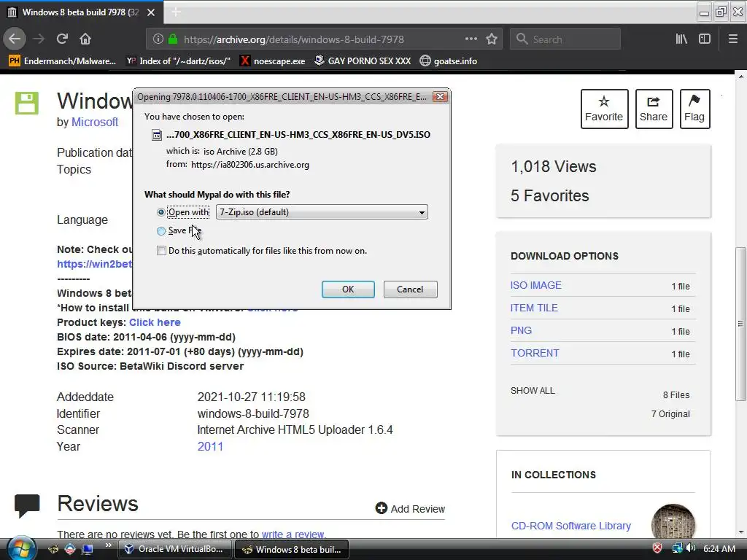The width and height of the screenshot is (747, 560).
Task: Click the scrollbar up arrow
Action: point(740,76)
